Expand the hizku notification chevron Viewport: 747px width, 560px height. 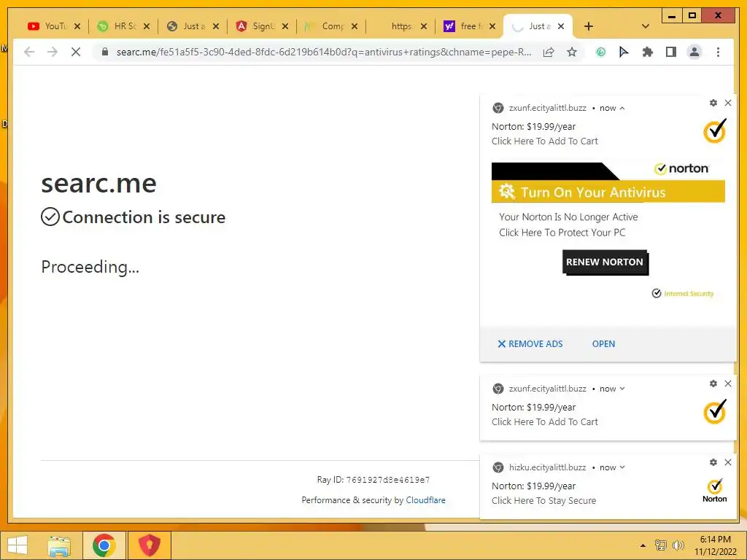point(622,467)
